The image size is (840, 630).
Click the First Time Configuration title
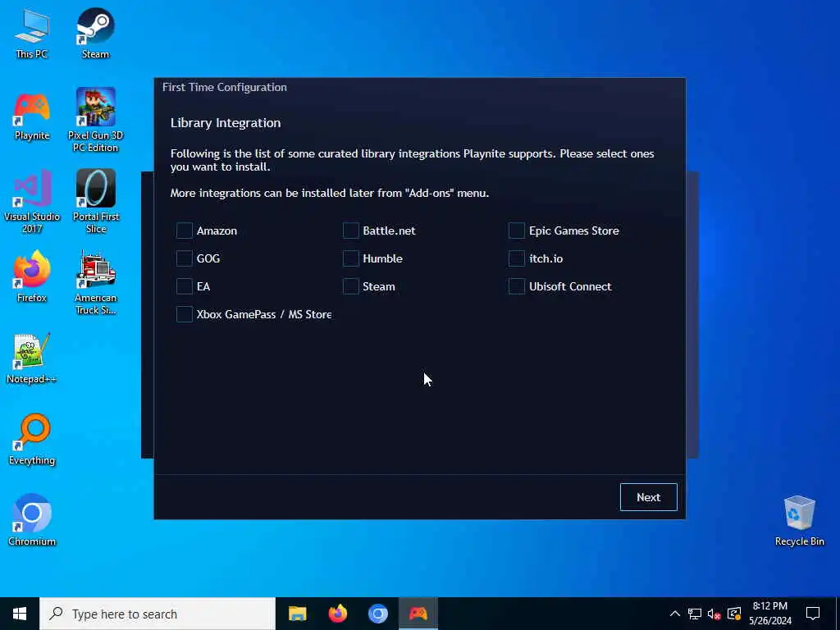(x=225, y=87)
